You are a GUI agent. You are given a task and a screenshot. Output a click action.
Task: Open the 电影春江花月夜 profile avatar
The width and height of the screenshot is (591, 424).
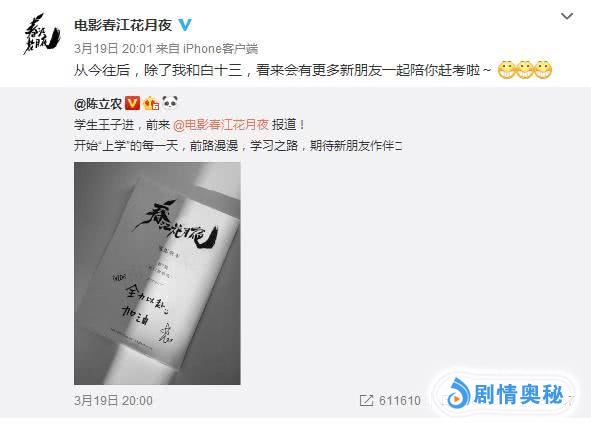[x=42, y=34]
